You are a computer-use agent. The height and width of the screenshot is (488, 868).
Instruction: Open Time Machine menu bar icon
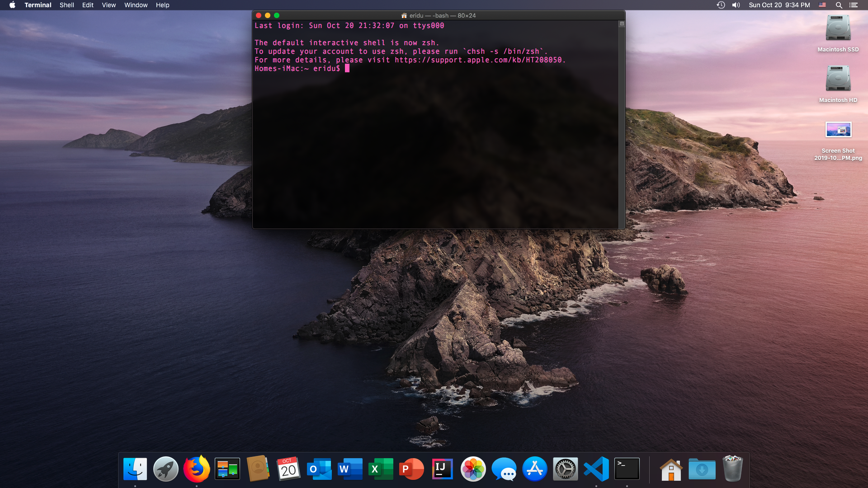(x=721, y=5)
